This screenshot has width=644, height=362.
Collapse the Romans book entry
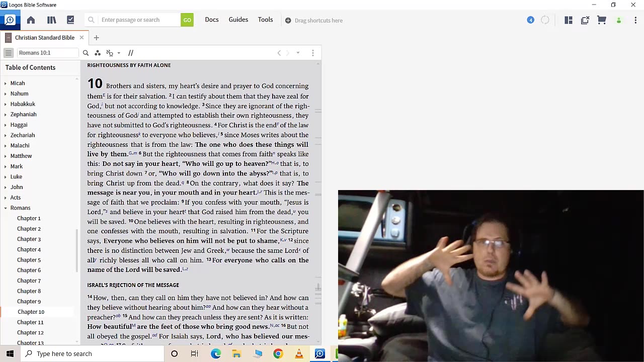point(6,208)
